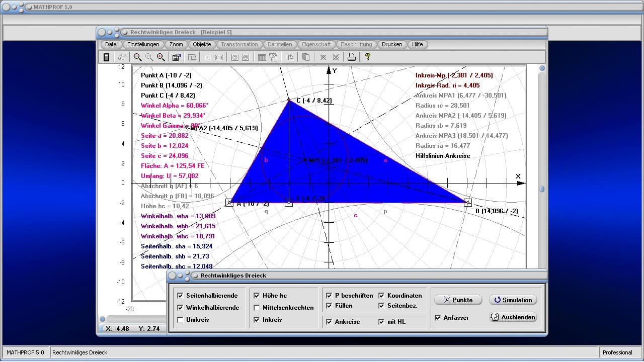Open the Zoom menu
644x362 pixels.
click(176, 44)
